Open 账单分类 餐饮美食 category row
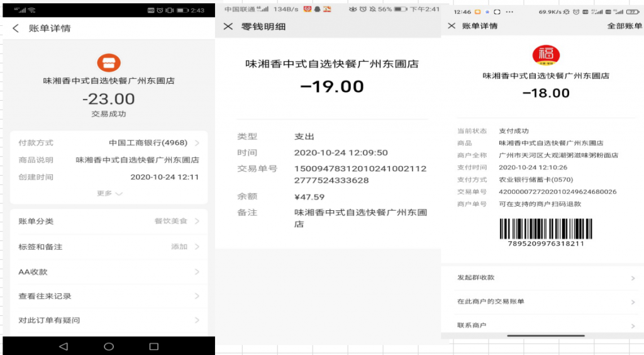 pos(108,222)
